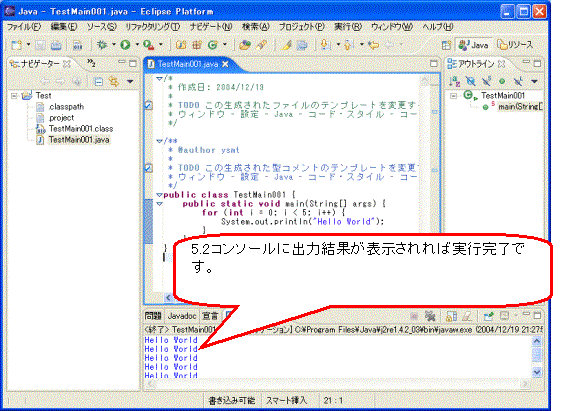Collapse the Test project tree node
565x411 pixels.
(x=14, y=96)
